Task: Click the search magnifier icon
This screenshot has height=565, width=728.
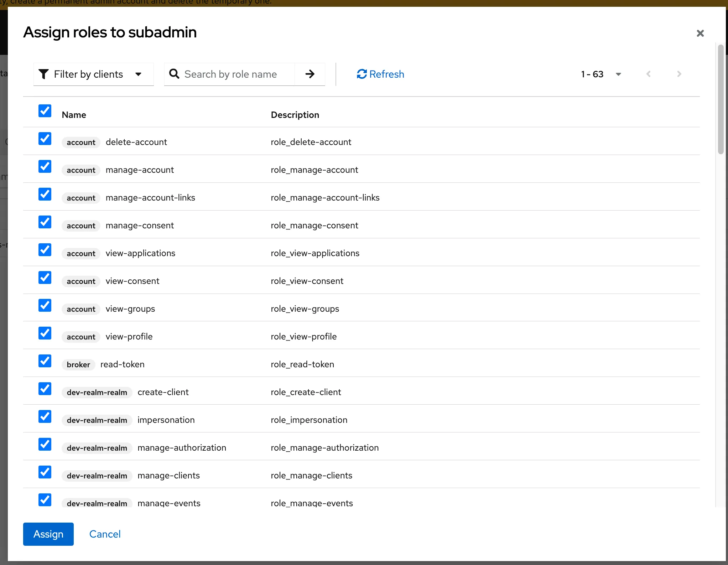Action: tap(174, 74)
